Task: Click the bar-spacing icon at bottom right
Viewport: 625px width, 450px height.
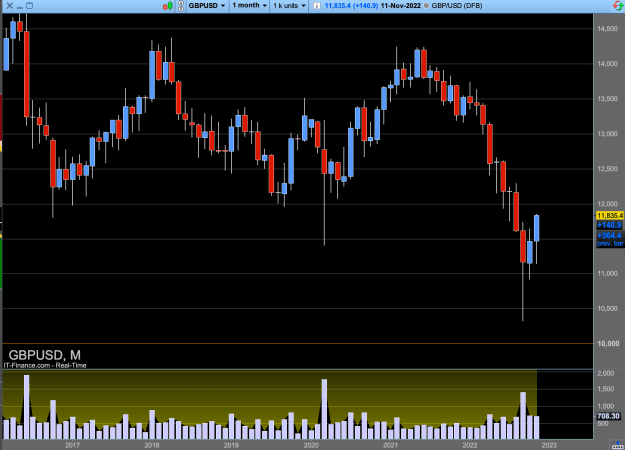Action: [618, 445]
